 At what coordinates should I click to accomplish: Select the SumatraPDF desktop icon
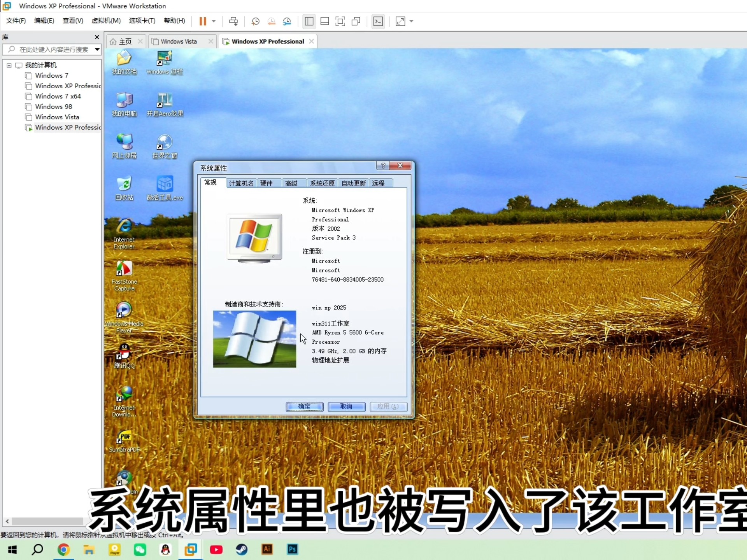(124, 441)
